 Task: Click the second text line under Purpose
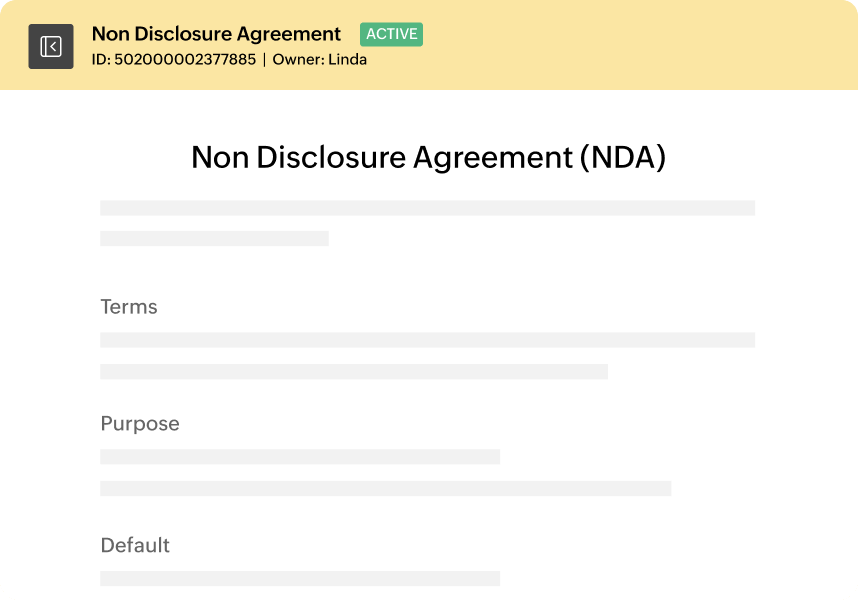coord(386,488)
